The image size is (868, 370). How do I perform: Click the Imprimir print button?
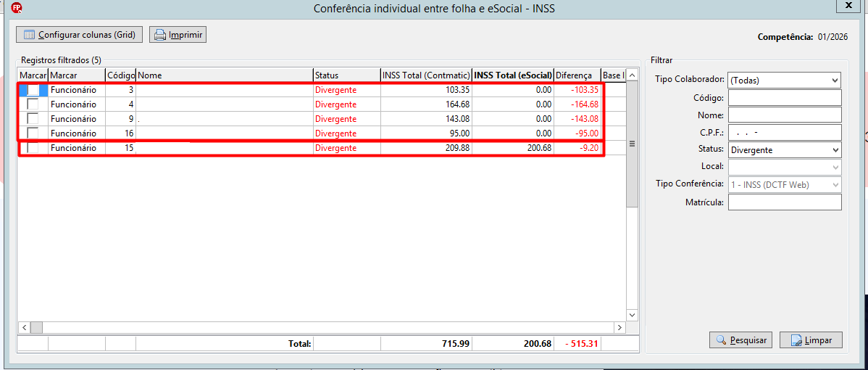[178, 35]
